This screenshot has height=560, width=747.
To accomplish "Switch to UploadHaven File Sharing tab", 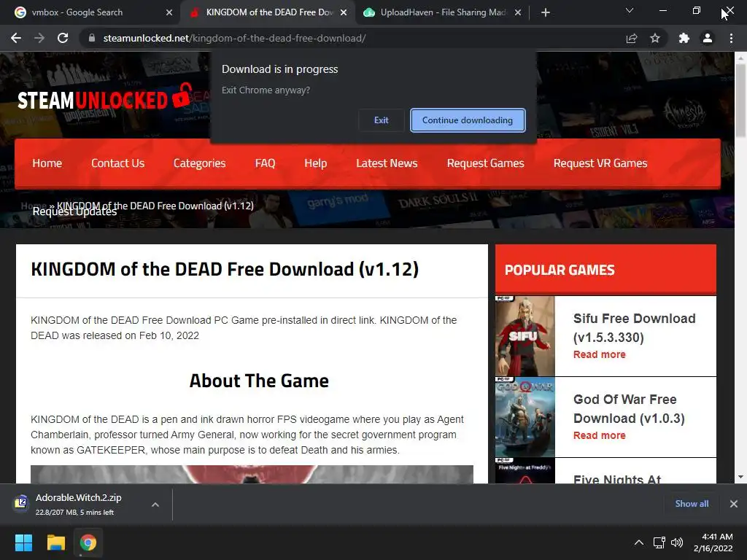I will click(443, 12).
